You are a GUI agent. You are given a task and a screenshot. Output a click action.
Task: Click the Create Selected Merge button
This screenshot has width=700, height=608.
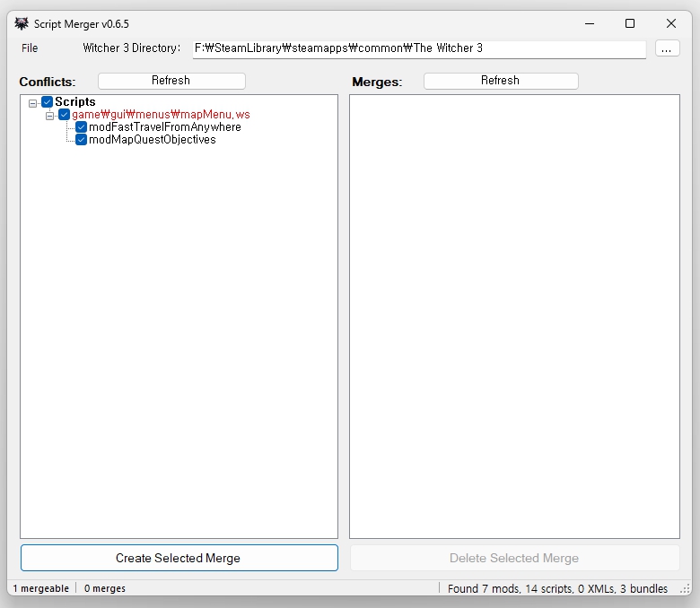click(179, 558)
